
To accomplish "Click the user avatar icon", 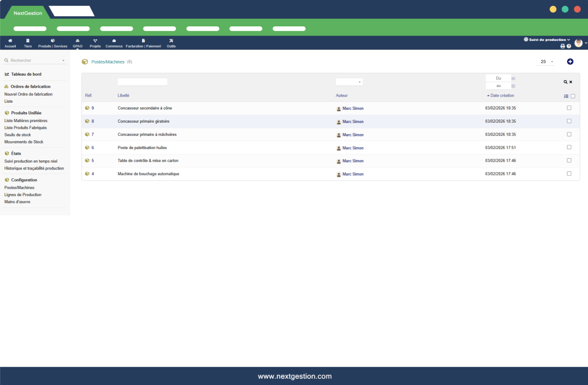I will point(578,43).
